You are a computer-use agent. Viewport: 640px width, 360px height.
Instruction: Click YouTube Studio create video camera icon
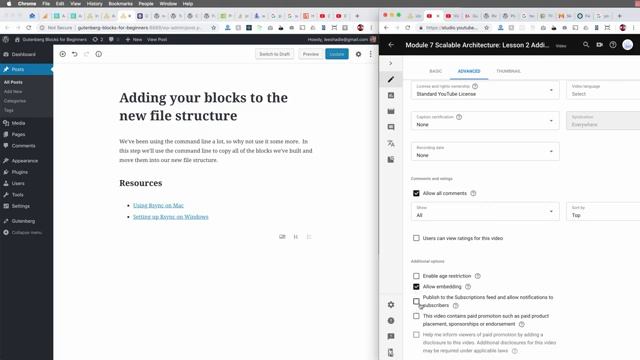[x=600, y=44]
